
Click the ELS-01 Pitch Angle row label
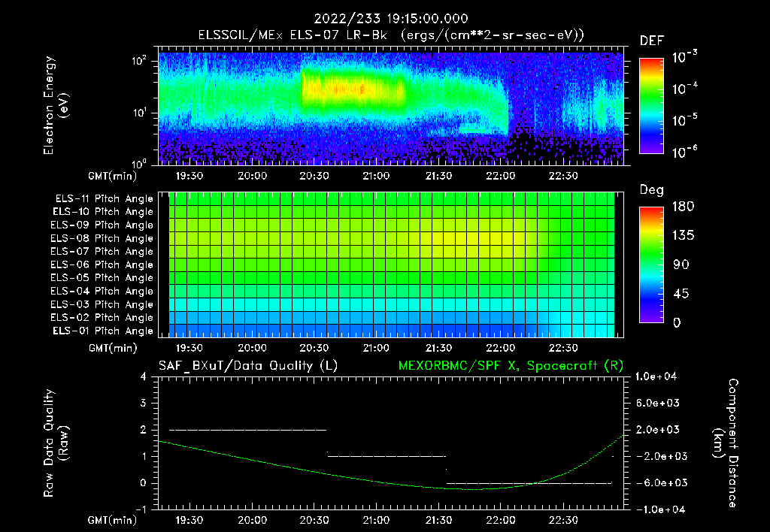pyautogui.click(x=103, y=331)
